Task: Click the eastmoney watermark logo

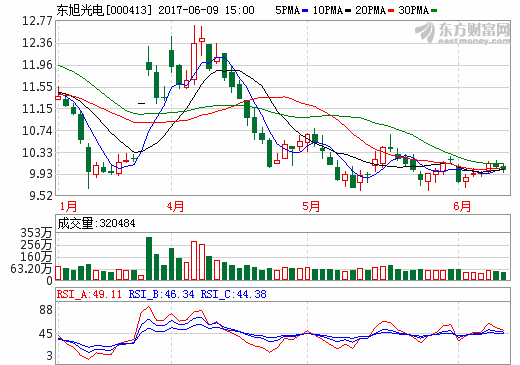Action: [463, 33]
